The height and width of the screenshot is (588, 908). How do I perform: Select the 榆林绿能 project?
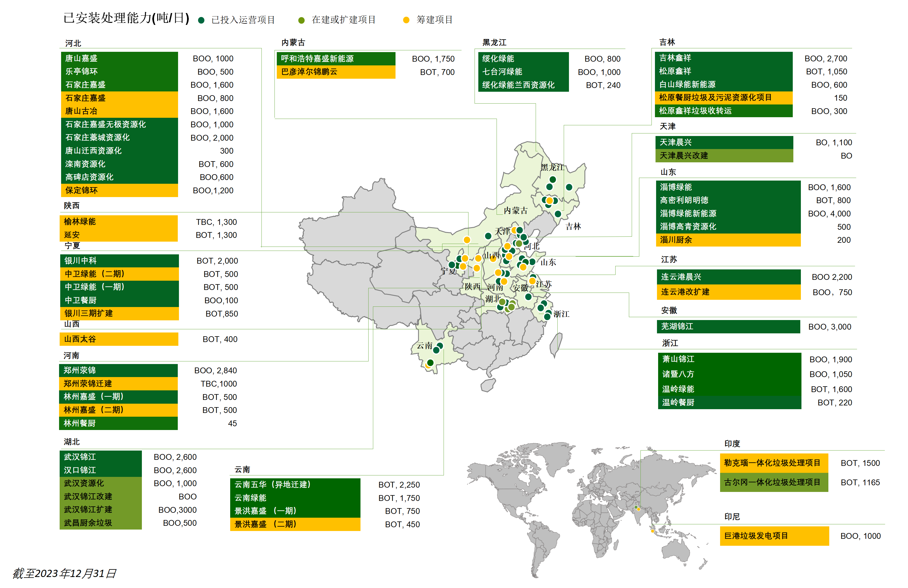119,222
